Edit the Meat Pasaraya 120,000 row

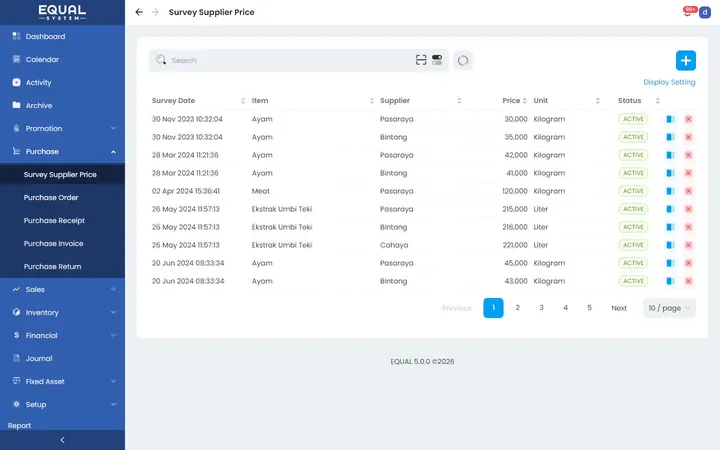[670, 191]
